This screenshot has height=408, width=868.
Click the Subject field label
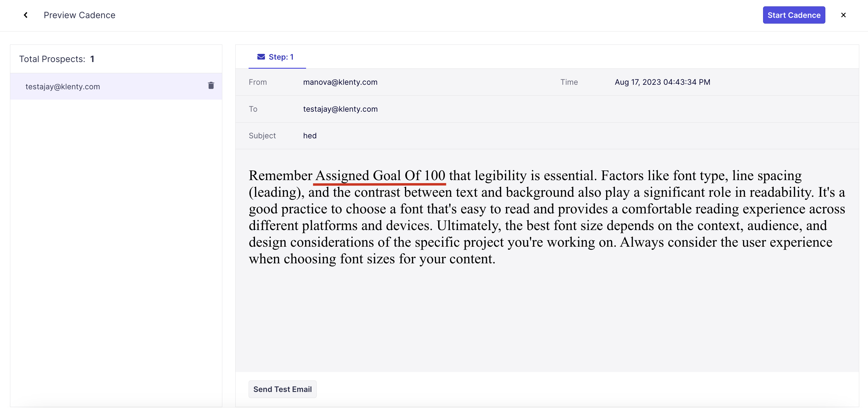262,136
